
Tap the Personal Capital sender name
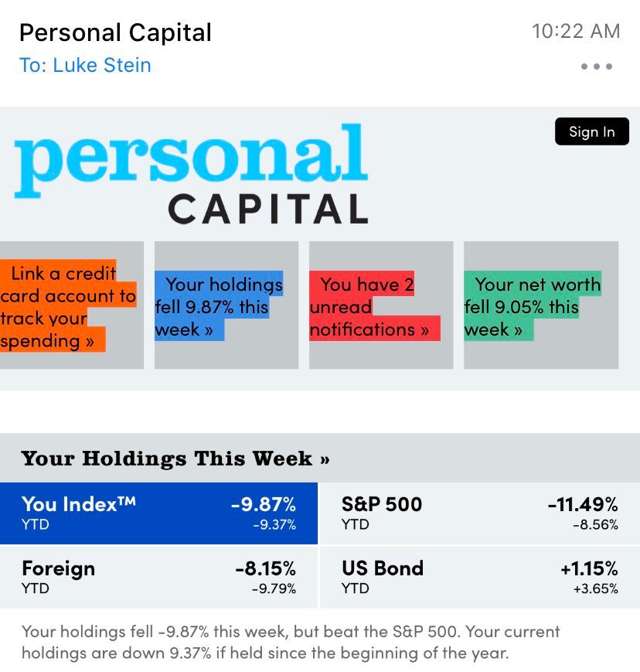pyautogui.click(x=115, y=32)
